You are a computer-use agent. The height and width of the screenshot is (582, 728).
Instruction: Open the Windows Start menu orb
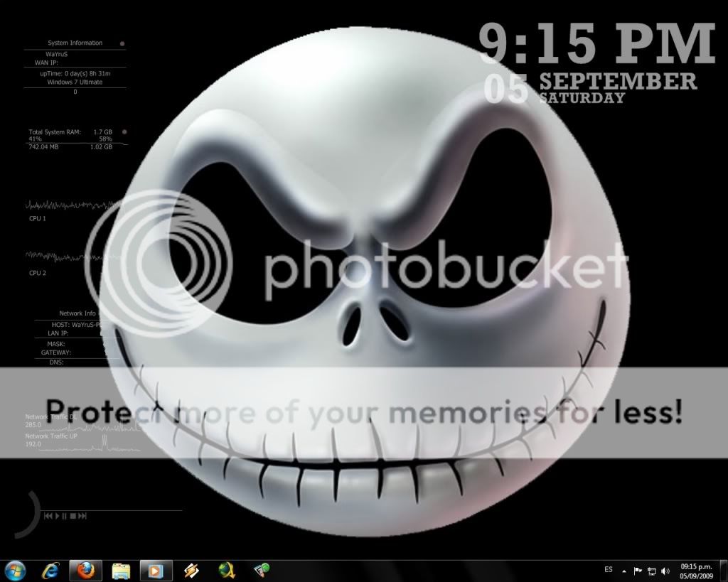point(15,570)
